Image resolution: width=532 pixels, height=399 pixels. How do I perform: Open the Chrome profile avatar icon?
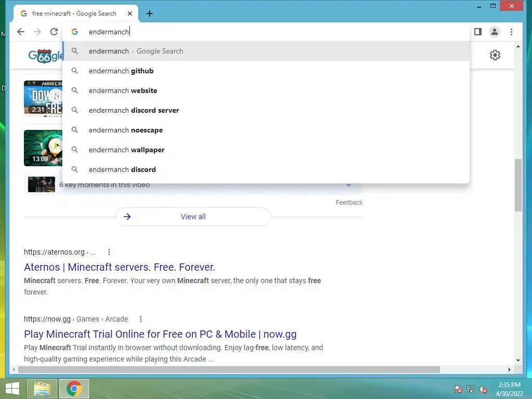[495, 32]
